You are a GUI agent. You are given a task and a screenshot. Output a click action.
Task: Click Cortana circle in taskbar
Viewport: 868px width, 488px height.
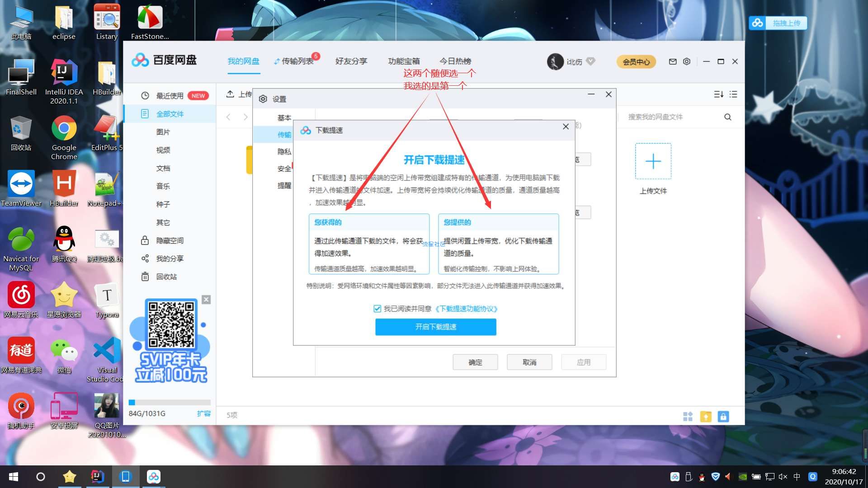[41, 477]
